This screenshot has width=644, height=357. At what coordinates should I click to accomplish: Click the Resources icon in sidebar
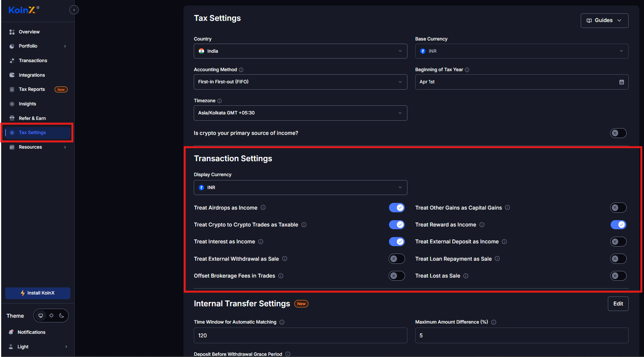[12, 147]
